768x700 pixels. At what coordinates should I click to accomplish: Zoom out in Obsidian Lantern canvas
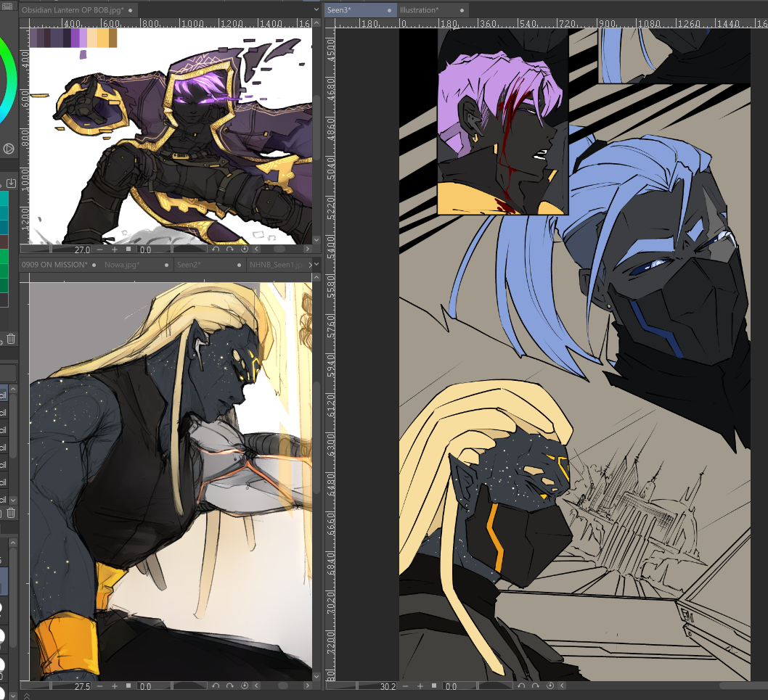coord(100,249)
